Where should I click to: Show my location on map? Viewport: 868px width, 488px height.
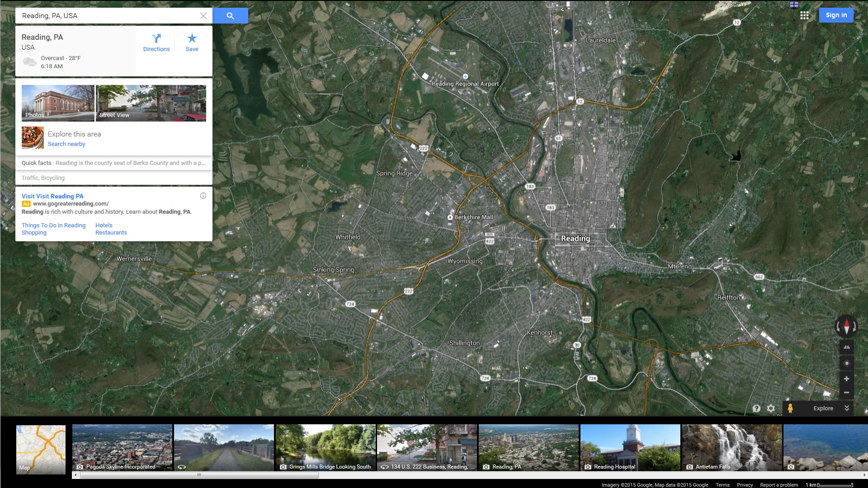[x=846, y=363]
